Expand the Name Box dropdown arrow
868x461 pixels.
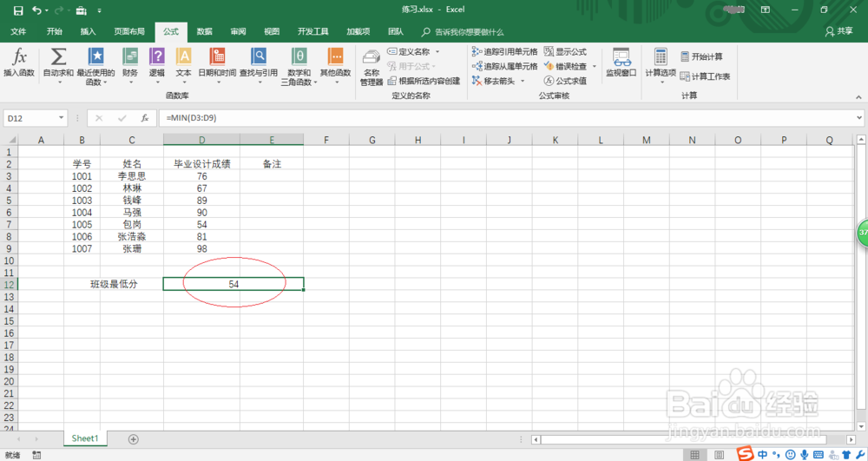(61, 118)
